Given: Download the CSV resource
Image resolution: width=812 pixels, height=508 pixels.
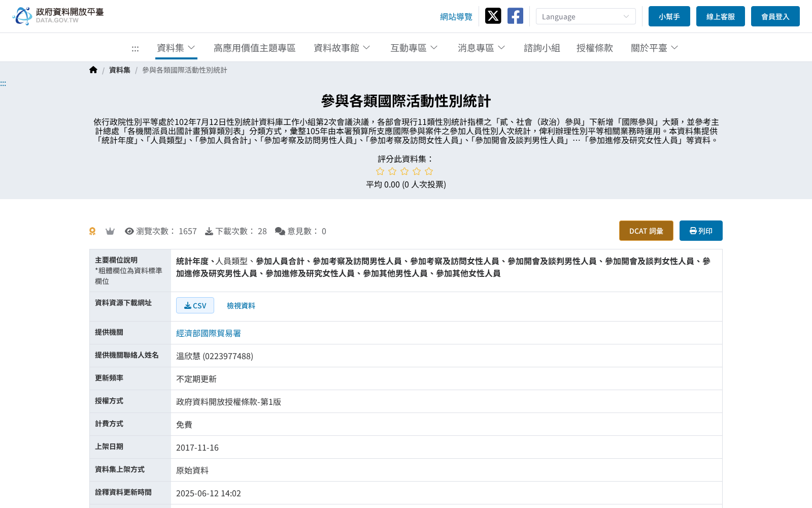Looking at the screenshot, I should 195,305.
